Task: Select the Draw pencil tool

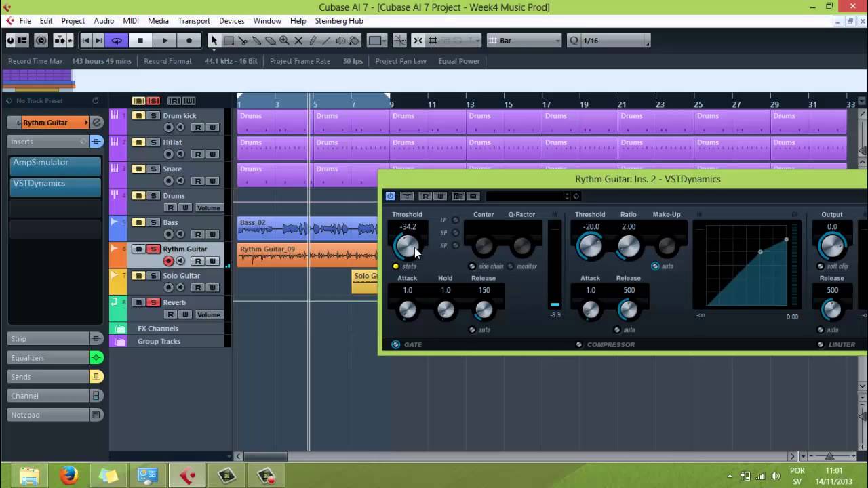Action: pos(313,41)
